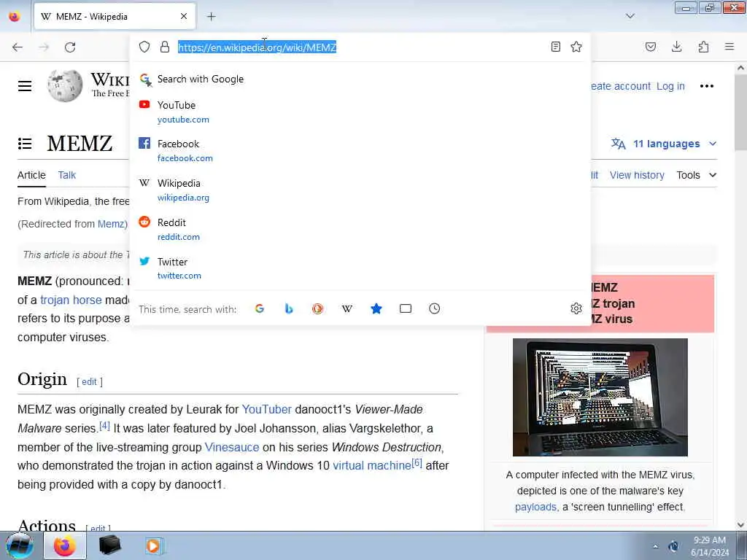747x560 pixels.
Task: Expand the Tools dropdown
Action: coord(697,175)
